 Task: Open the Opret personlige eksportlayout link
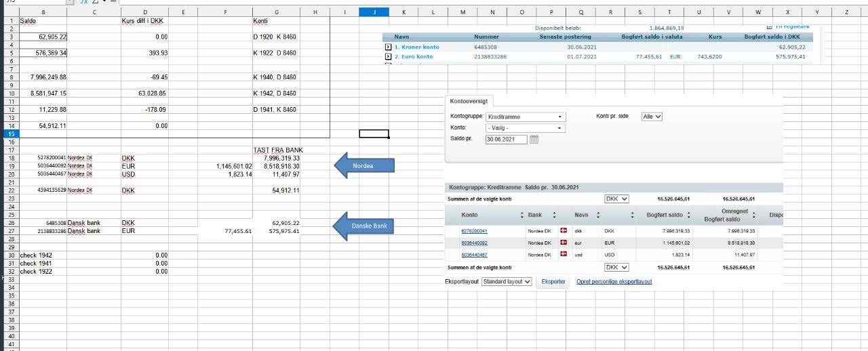click(614, 281)
